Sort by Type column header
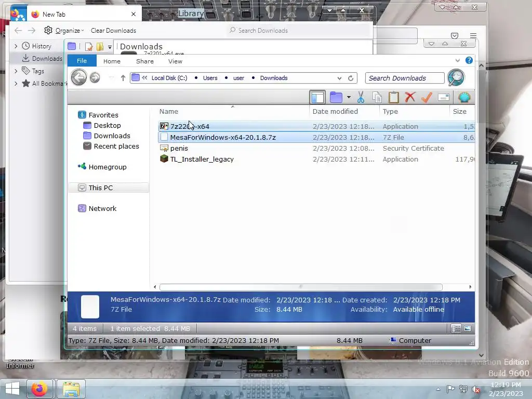 tap(390, 111)
